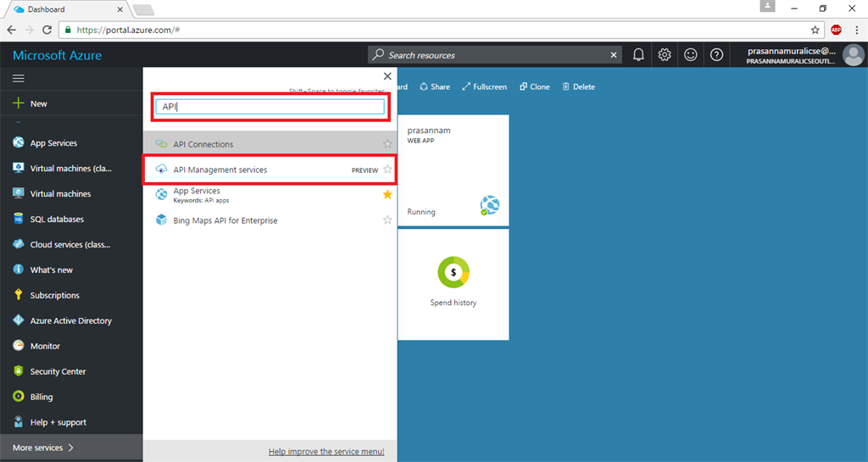Clear the Search resources box
Screen dimensions: 868x462
614,55
